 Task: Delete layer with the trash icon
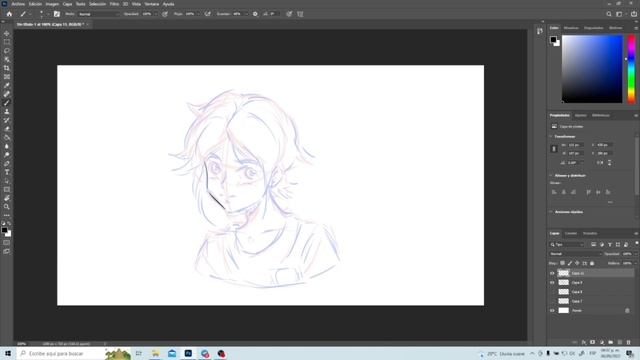[628, 342]
